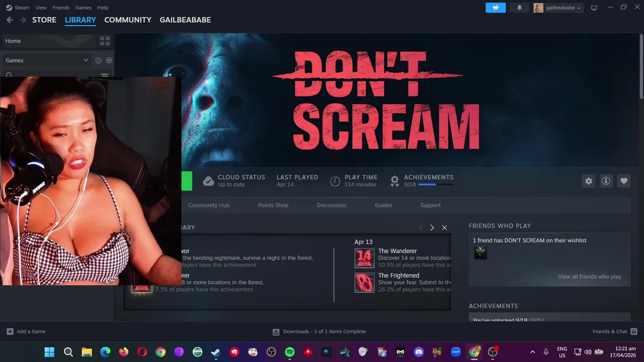Open Community Hub link
644x362 pixels.
[x=209, y=205]
